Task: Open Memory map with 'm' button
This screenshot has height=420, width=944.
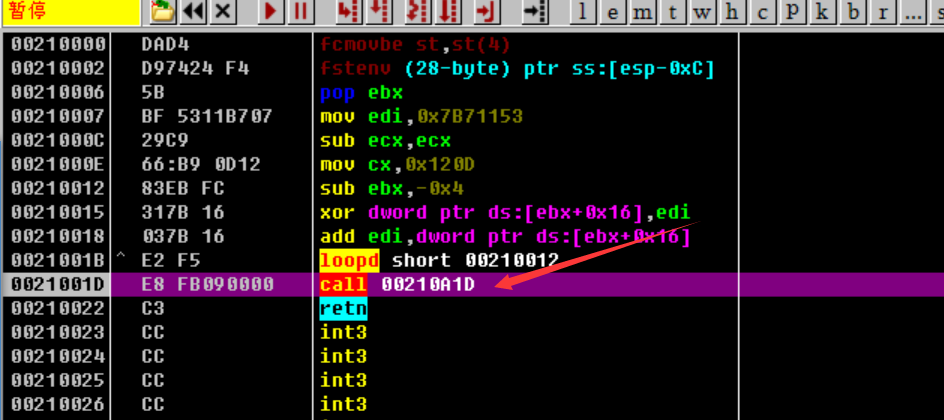Action: [x=642, y=12]
